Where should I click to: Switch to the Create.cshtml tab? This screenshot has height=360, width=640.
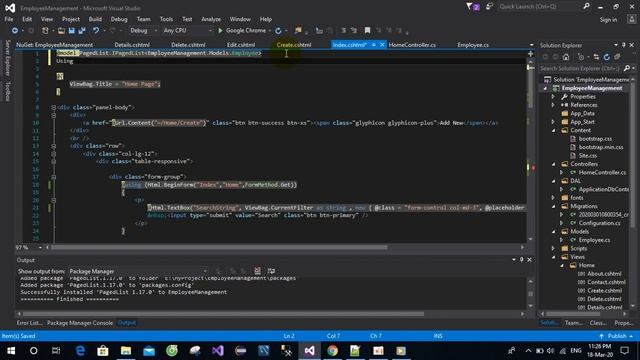pyautogui.click(x=294, y=45)
